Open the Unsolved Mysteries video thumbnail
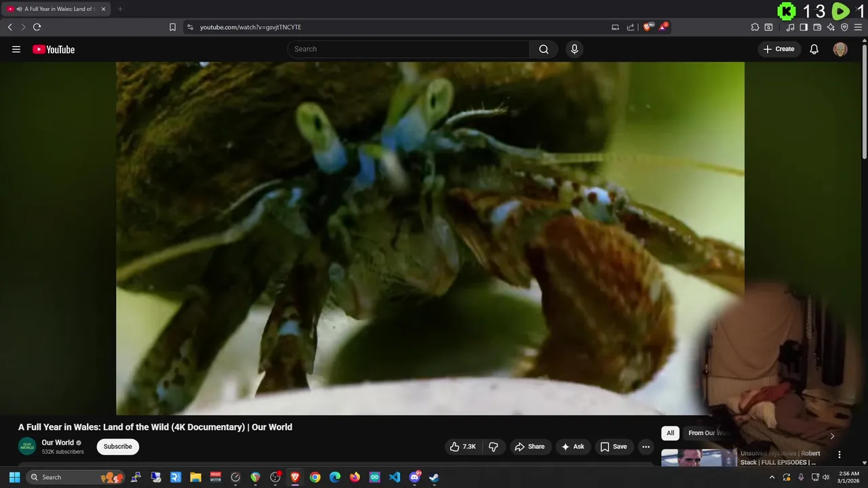This screenshot has height=488, width=868. [699, 458]
